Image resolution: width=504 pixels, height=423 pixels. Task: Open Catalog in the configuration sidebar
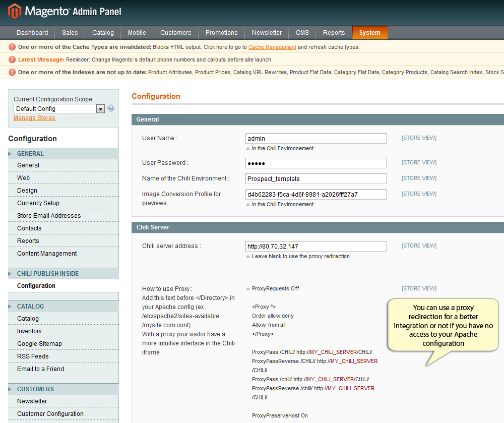tap(64, 319)
